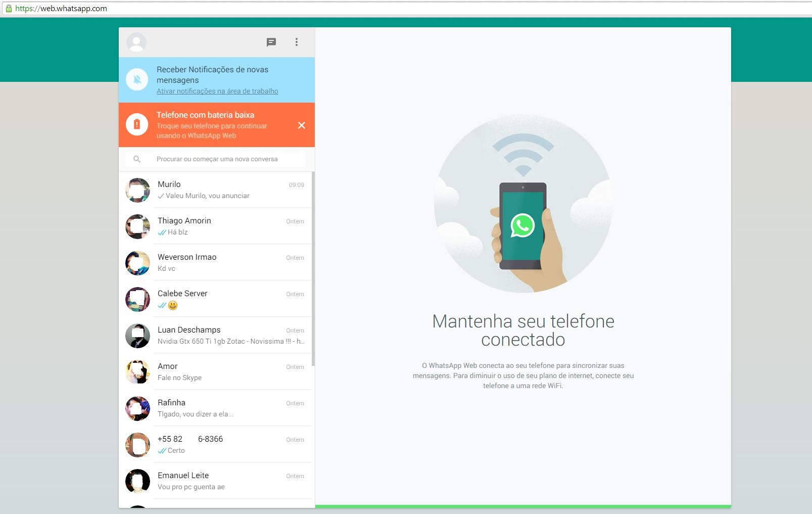
Task: Click the 09:09 timestamp on Murilo
Action: [297, 185]
